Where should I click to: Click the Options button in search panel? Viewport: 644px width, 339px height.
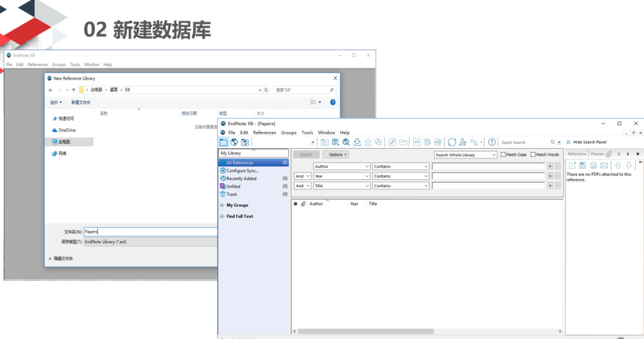336,155
